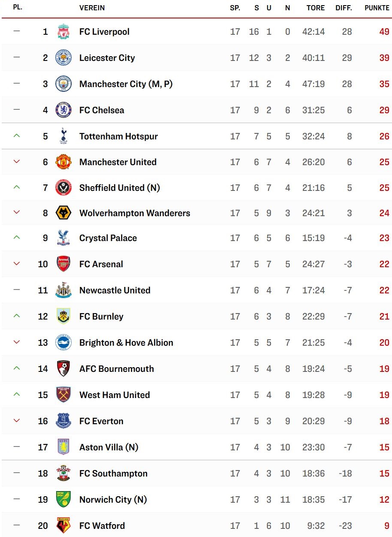Open the Sheffield United (N) team link
Screen dimensions: 392x537
pyautogui.click(x=120, y=188)
